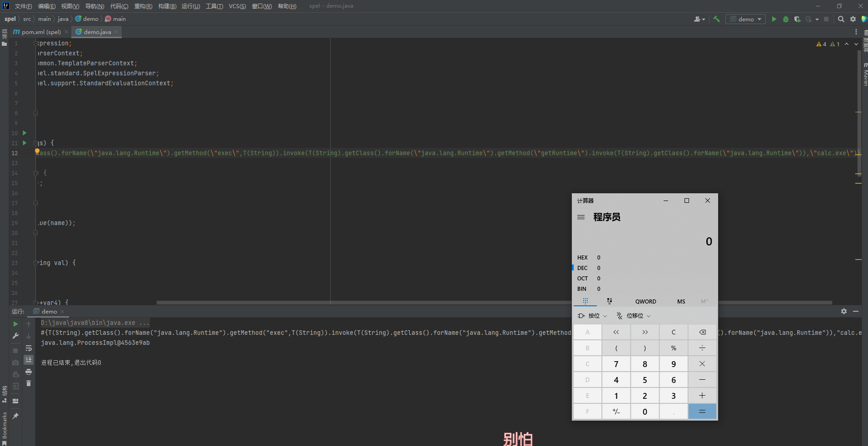Switch Calculator to bit toggling keypad
Viewport: 868px width, 446px height.
[x=610, y=301]
